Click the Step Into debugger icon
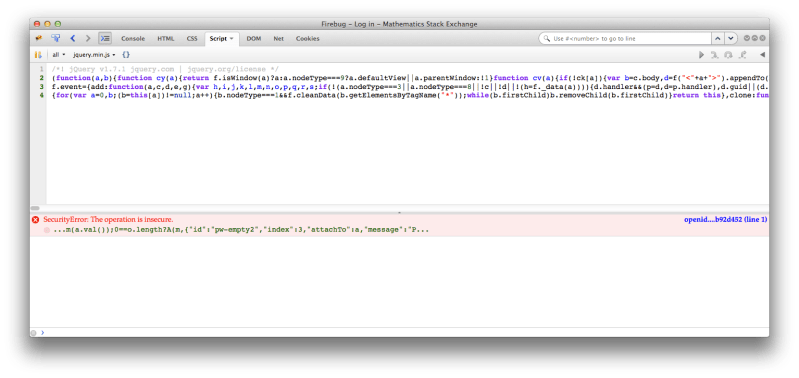This screenshot has height=378, width=799. [715, 55]
